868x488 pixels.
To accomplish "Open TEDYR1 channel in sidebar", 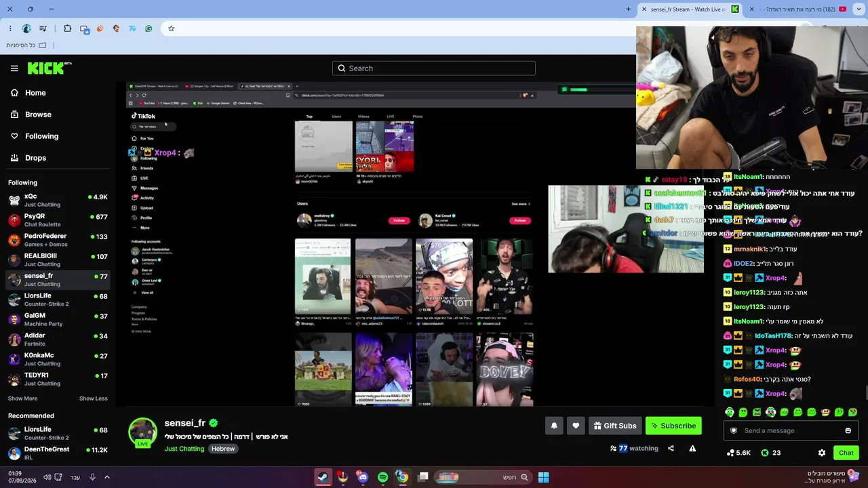I will pos(58,379).
